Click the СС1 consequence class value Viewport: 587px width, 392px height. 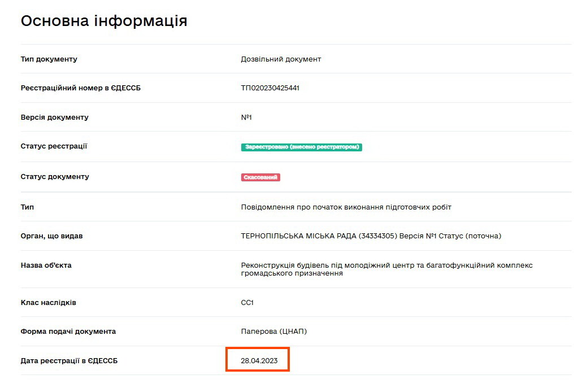[247, 303]
